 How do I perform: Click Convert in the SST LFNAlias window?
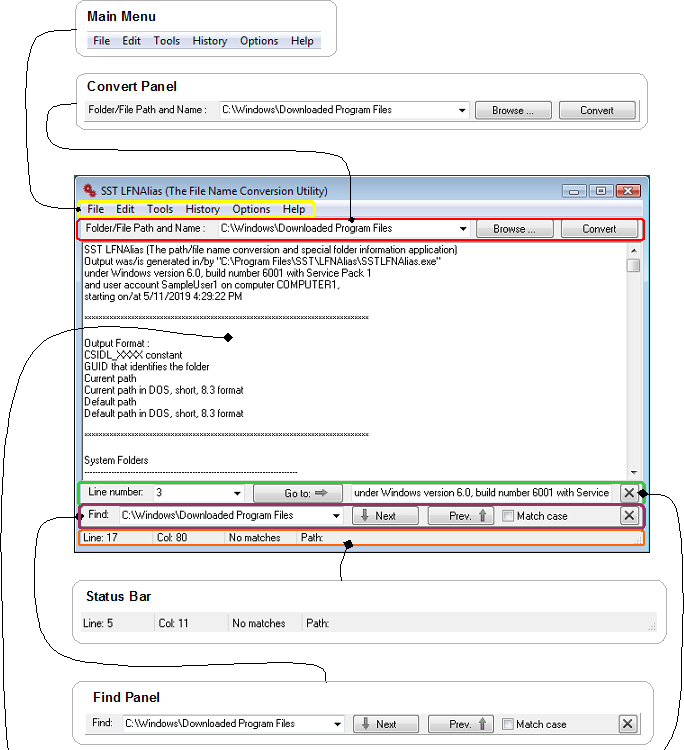599,229
